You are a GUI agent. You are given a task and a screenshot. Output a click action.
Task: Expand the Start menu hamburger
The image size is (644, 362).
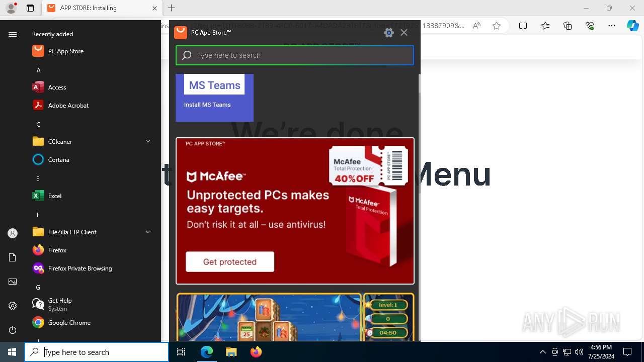[x=13, y=34]
